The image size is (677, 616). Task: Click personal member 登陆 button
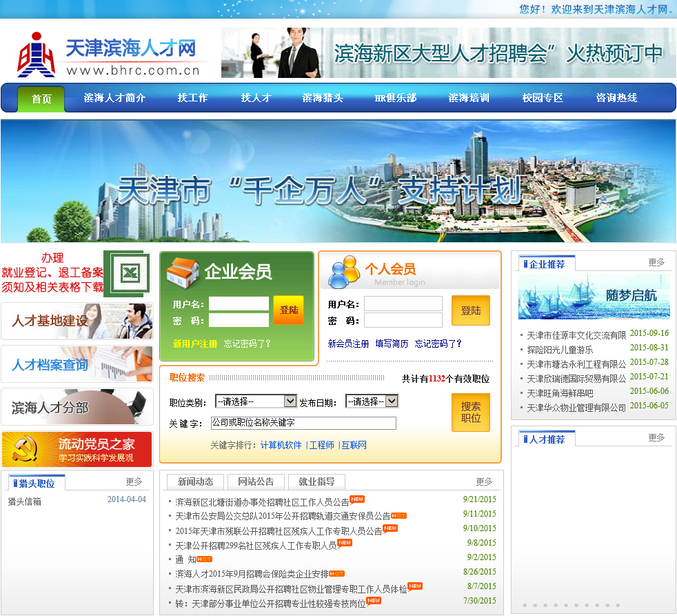pyautogui.click(x=471, y=310)
